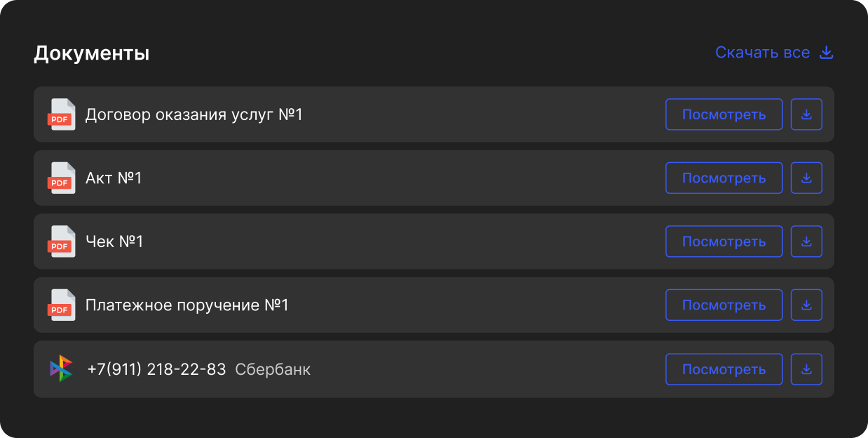
Task: Download the Сбербанк payment confirmation
Action: tap(806, 369)
